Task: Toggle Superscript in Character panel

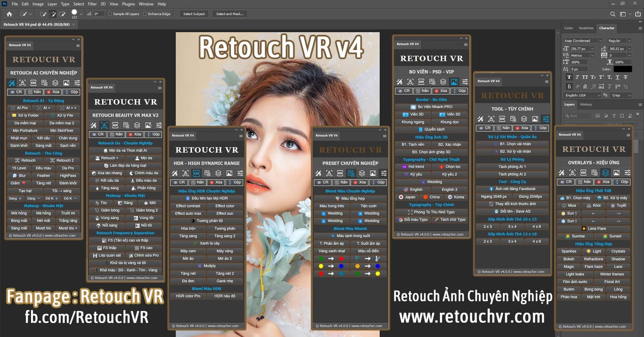Action: (x=601, y=77)
